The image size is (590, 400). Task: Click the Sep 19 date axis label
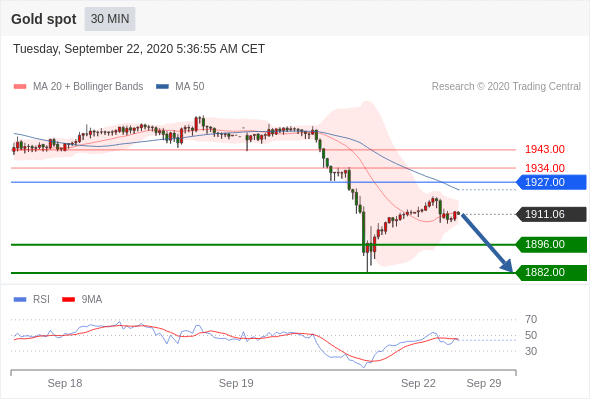pos(236,383)
